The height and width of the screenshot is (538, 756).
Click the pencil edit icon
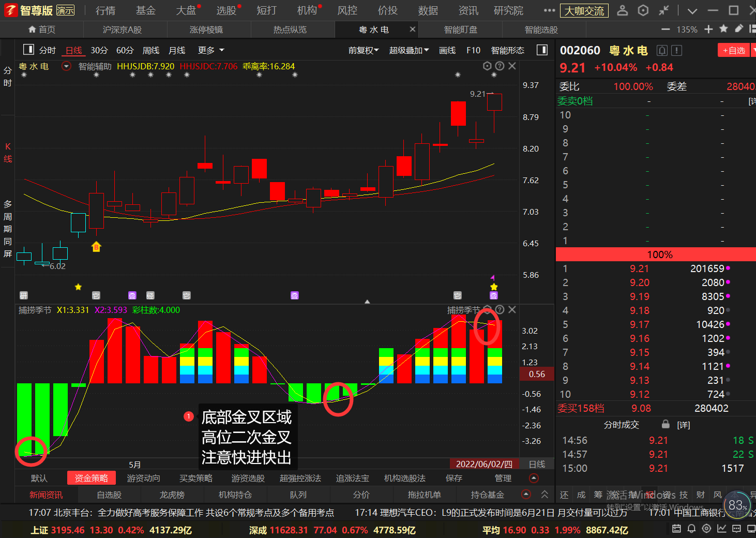(x=739, y=29)
